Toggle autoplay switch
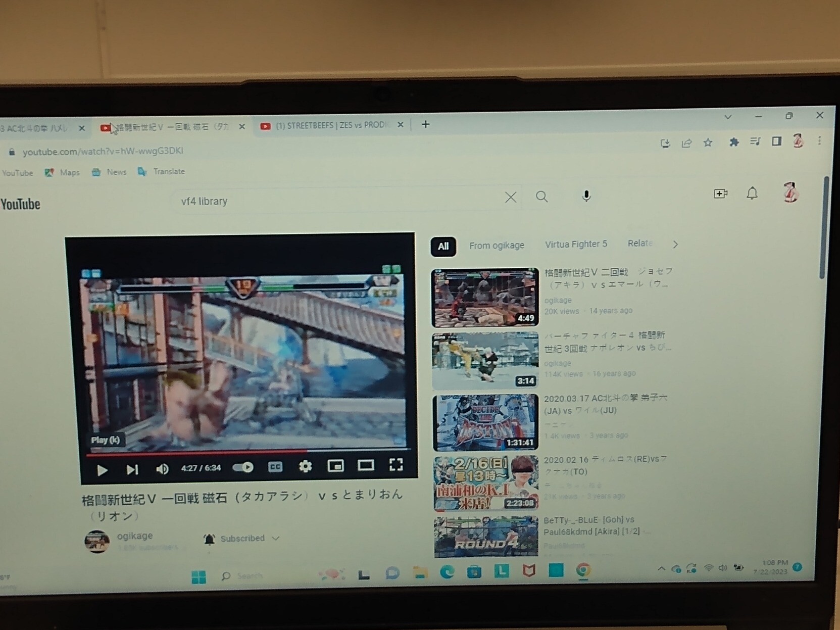The width and height of the screenshot is (840, 630). tap(243, 467)
